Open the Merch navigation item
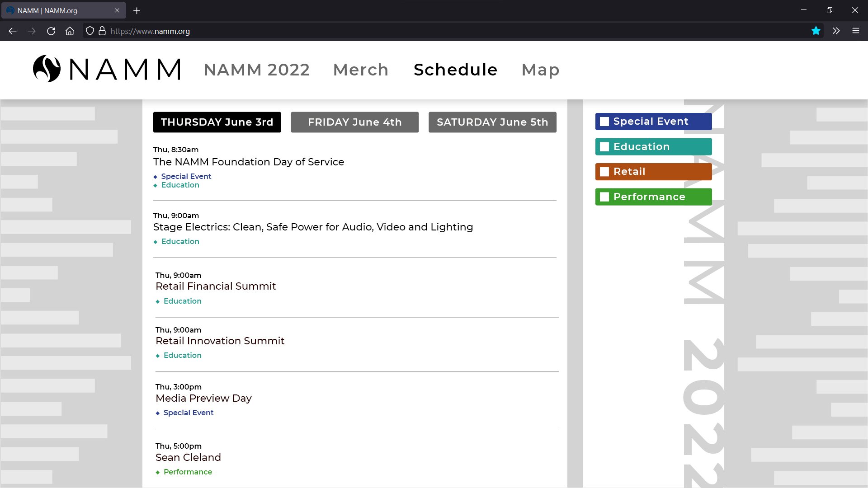The image size is (868, 488). click(360, 70)
